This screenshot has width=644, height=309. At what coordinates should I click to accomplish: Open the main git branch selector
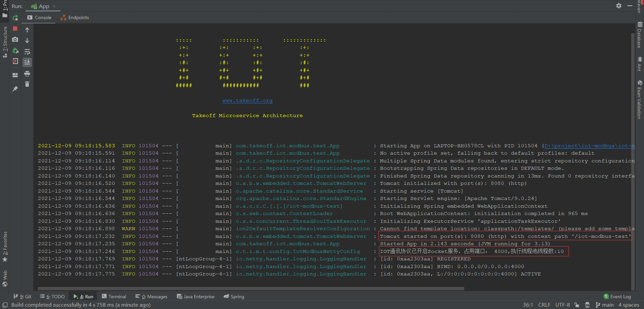(605, 305)
